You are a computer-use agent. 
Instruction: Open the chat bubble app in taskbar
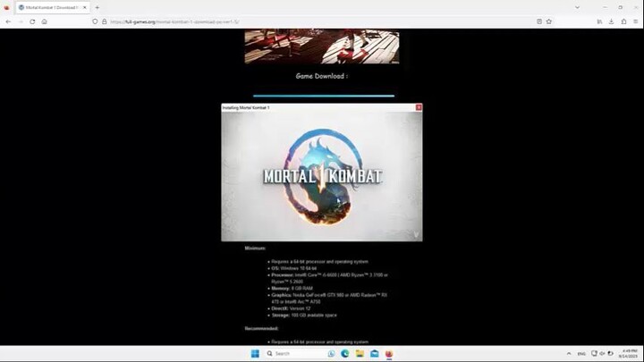331,353
